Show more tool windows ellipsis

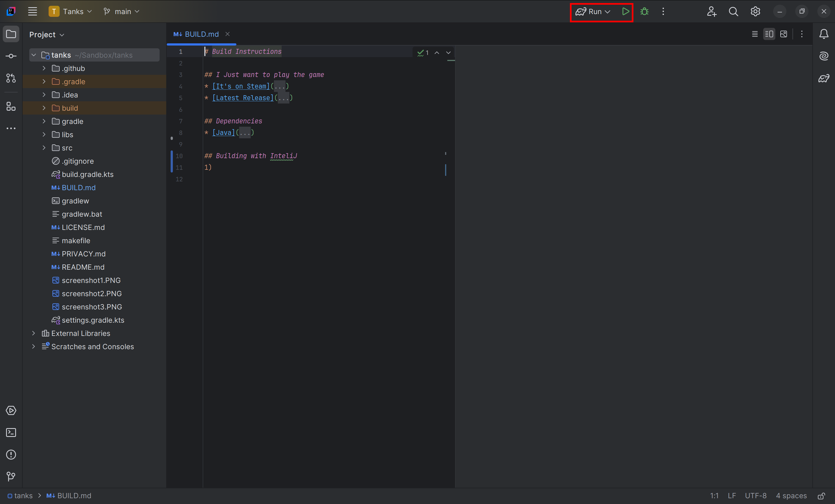coord(11,128)
